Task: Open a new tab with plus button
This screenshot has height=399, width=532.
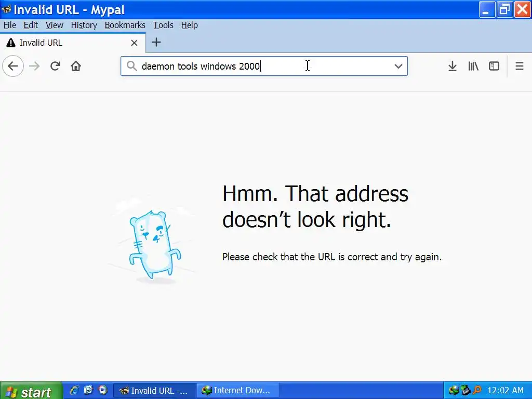Action: tap(156, 43)
